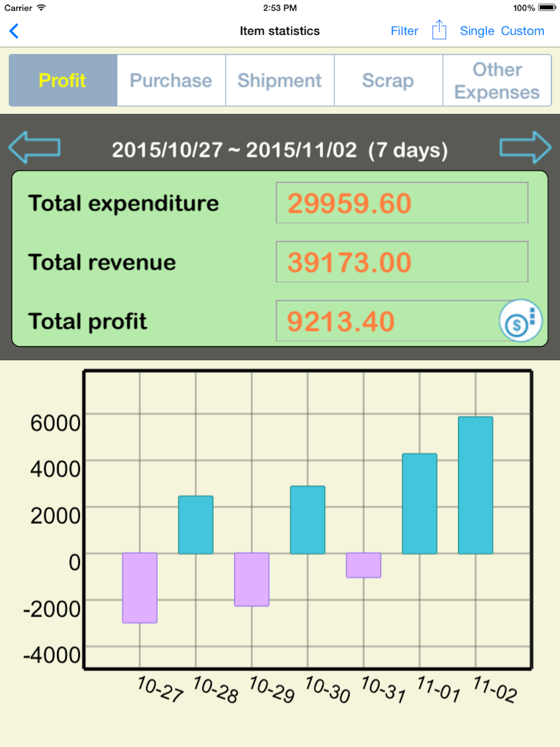The width and height of the screenshot is (560, 747).
Task: Open the Filter option
Action: point(404,31)
